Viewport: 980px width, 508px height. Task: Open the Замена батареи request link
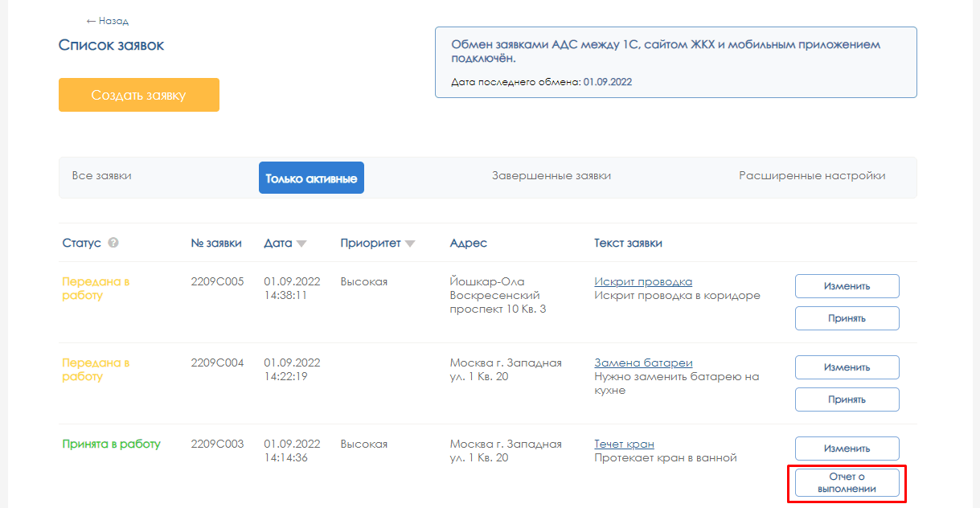[643, 363]
